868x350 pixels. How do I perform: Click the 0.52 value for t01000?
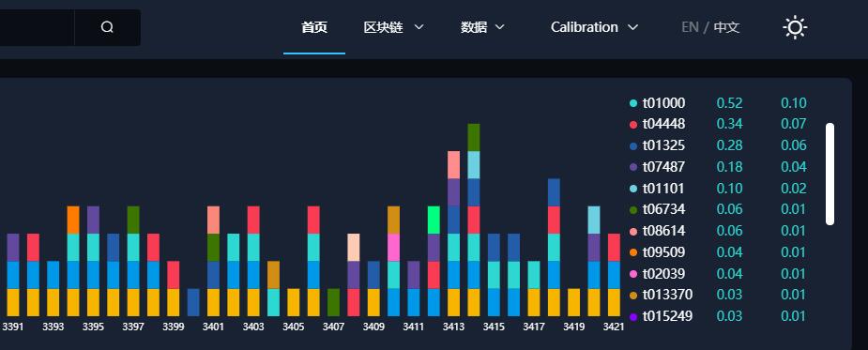730,103
